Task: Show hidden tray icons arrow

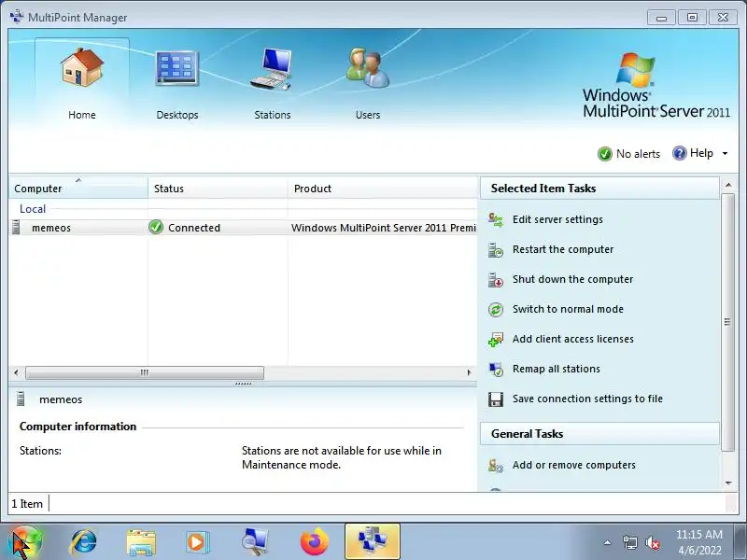Action: (x=608, y=542)
